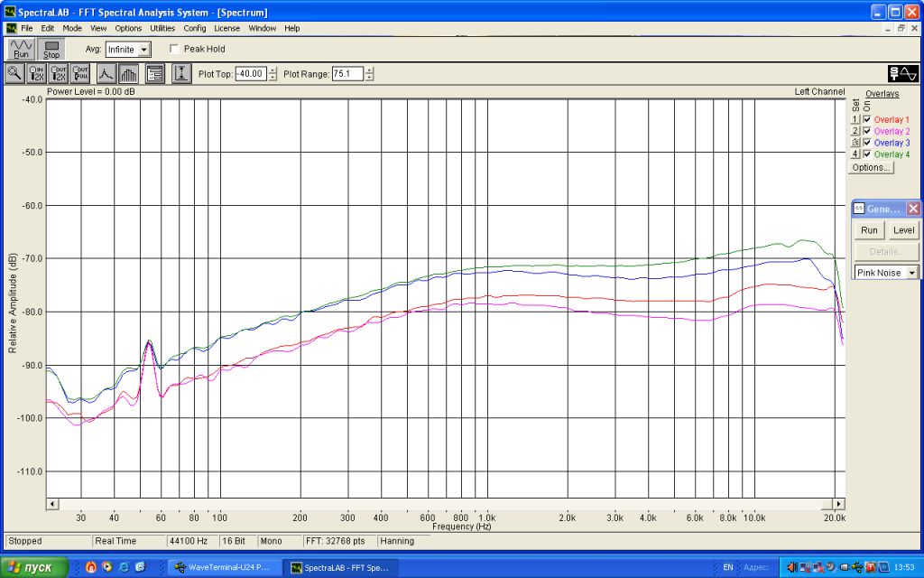Viewport: 924px width, 578px height.
Task: Select the magnifier zoom tool
Action: click(14, 74)
